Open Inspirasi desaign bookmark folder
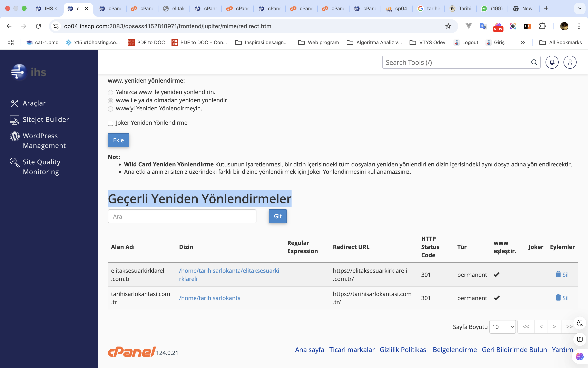 [262, 42]
